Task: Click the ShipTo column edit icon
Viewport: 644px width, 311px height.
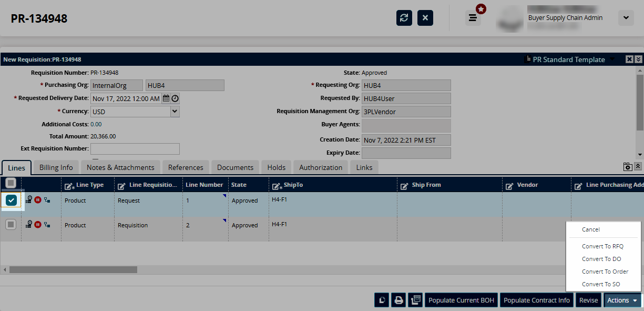Action: (x=277, y=186)
